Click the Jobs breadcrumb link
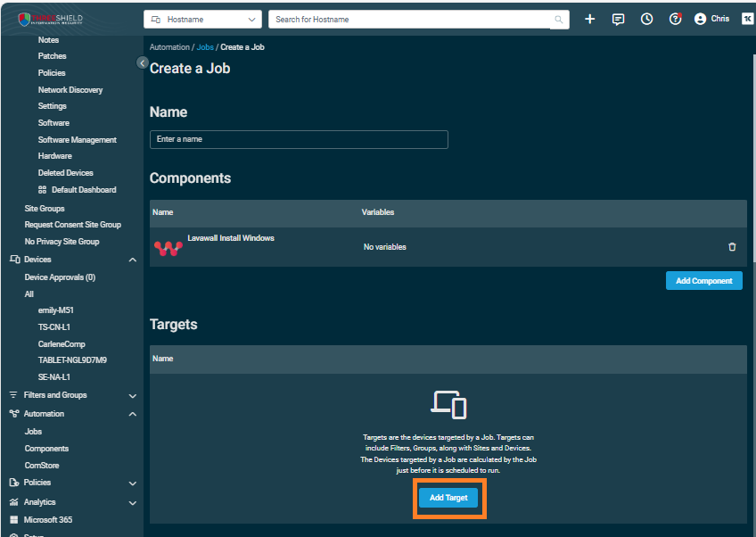The width and height of the screenshot is (756, 537). tap(204, 47)
